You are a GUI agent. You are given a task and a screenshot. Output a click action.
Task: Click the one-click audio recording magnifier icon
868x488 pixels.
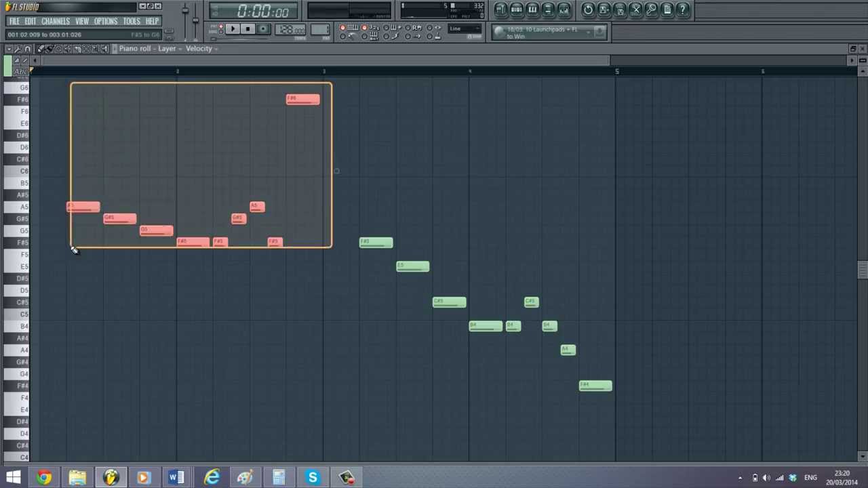[x=651, y=9]
